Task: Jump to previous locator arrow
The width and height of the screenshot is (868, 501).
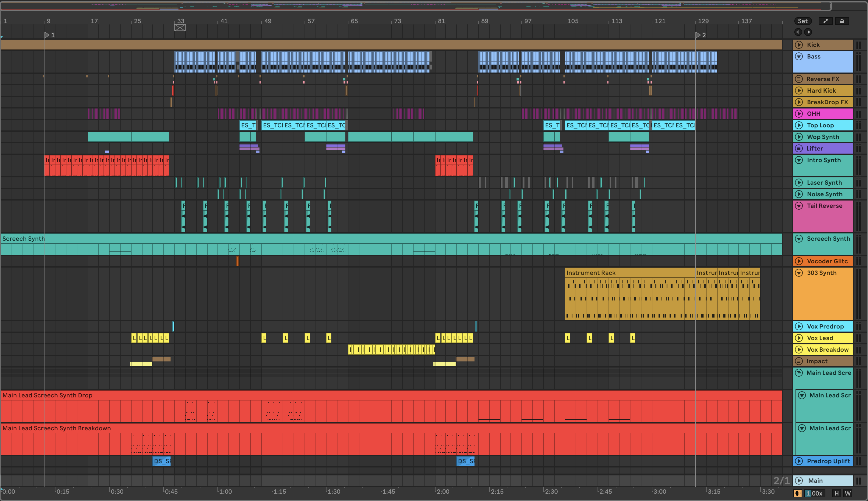Action: [798, 32]
